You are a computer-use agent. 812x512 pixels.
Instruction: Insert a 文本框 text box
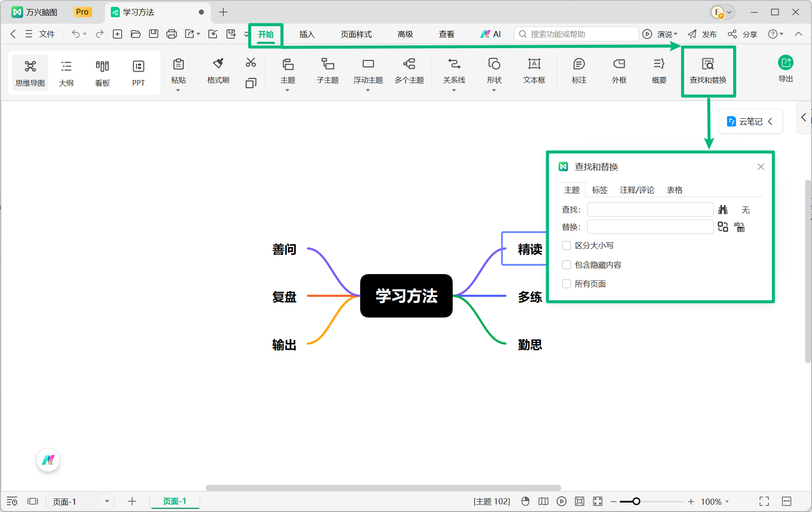(x=534, y=71)
